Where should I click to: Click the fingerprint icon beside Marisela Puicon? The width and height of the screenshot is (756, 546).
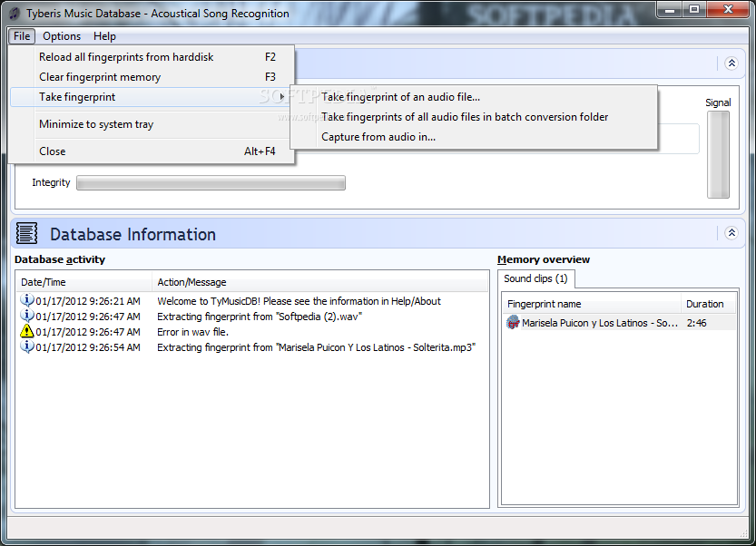coord(513,322)
